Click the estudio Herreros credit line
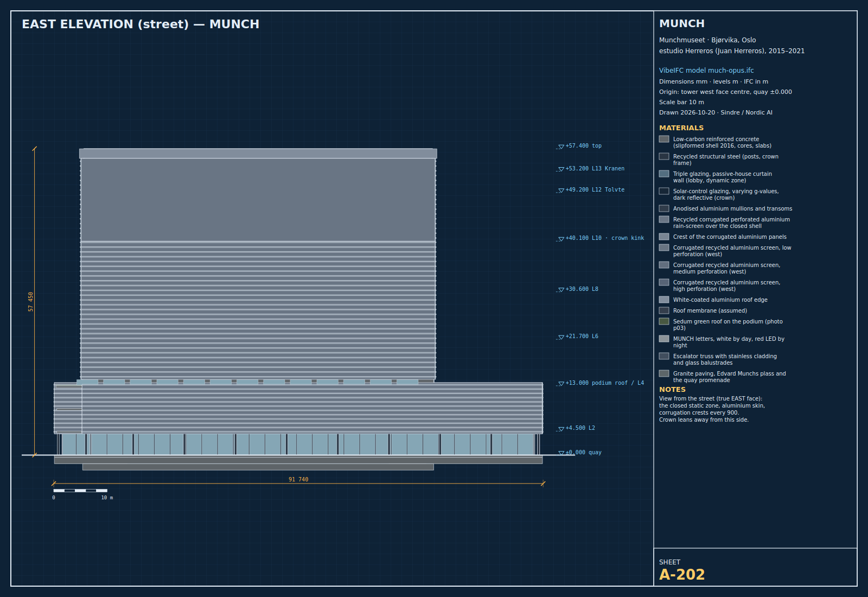This screenshot has height=597, width=868. click(732, 51)
